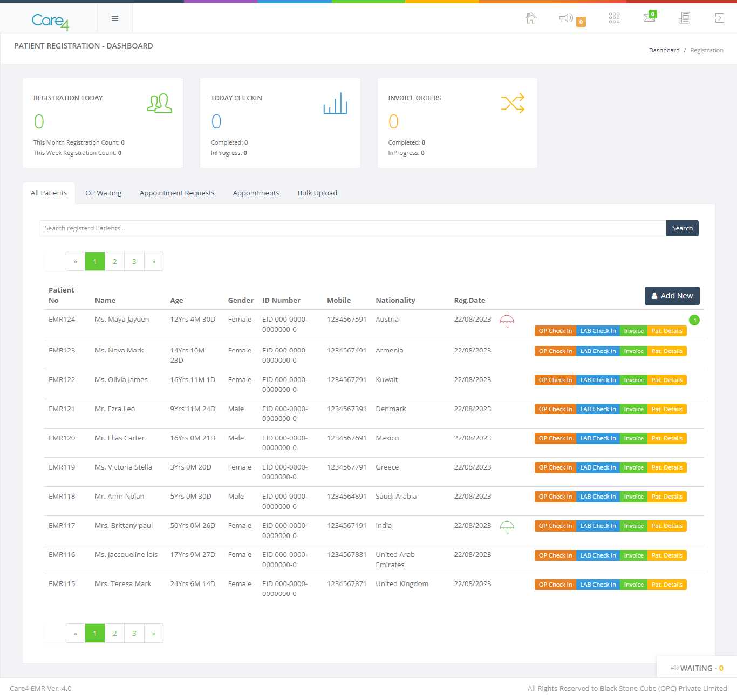Click the logout icon in header
Screen dimensions: 737x700
pyautogui.click(x=719, y=18)
